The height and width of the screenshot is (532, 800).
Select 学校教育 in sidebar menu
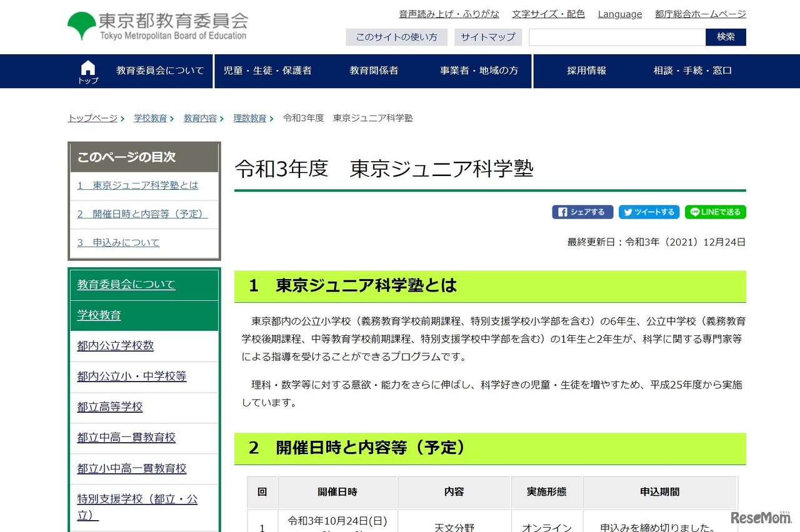99,315
